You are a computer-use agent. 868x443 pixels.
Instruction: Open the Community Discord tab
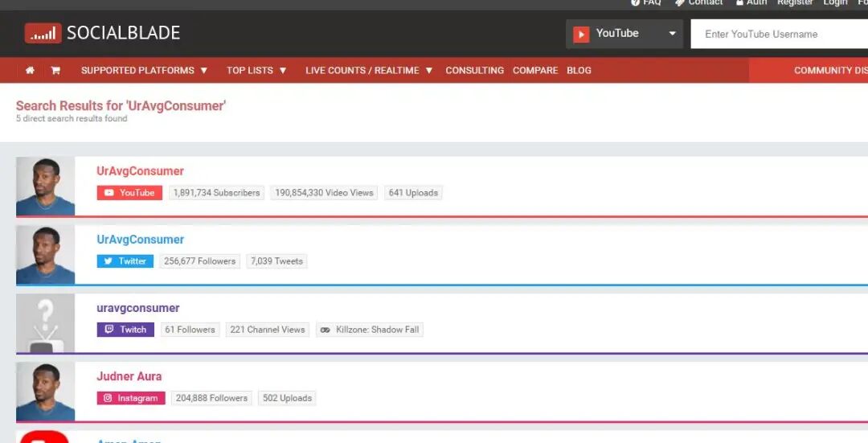pyautogui.click(x=809, y=70)
